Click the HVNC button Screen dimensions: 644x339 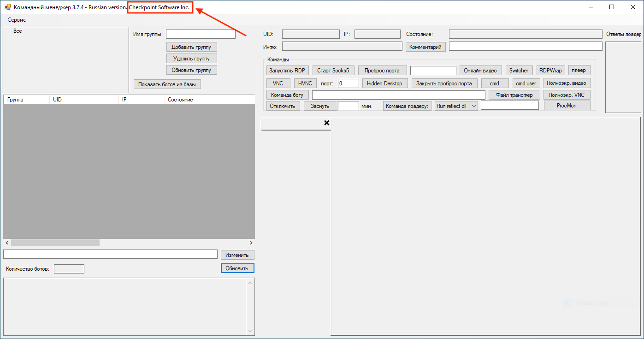(x=305, y=83)
